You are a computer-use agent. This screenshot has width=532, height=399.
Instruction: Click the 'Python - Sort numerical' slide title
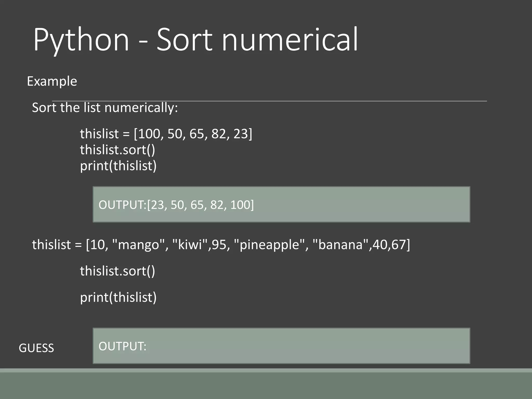[x=195, y=39]
